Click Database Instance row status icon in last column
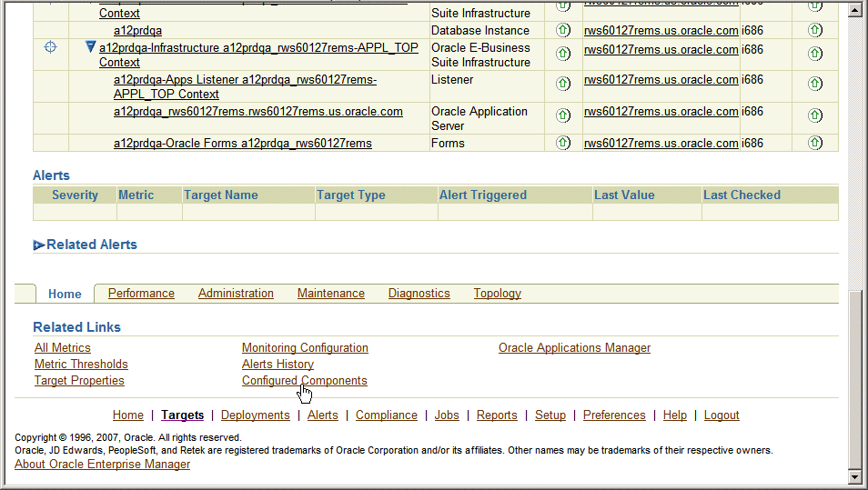Viewport: 868px width, 490px height. click(x=815, y=30)
